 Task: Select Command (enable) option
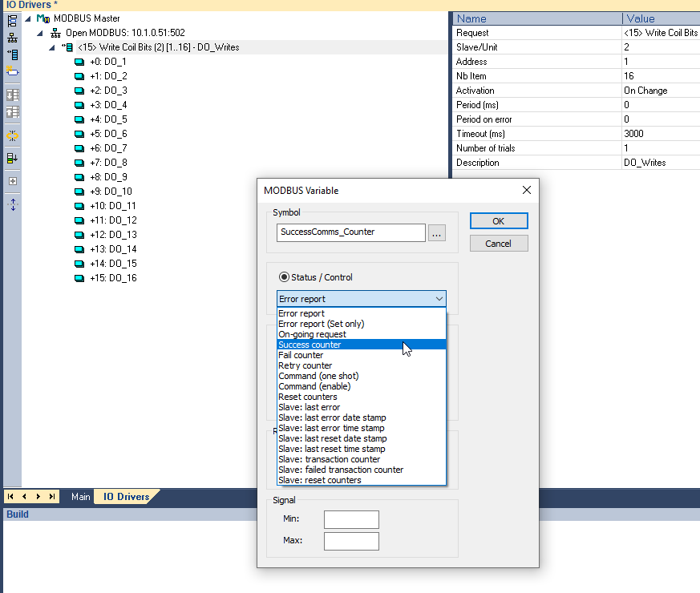pyautogui.click(x=361, y=386)
